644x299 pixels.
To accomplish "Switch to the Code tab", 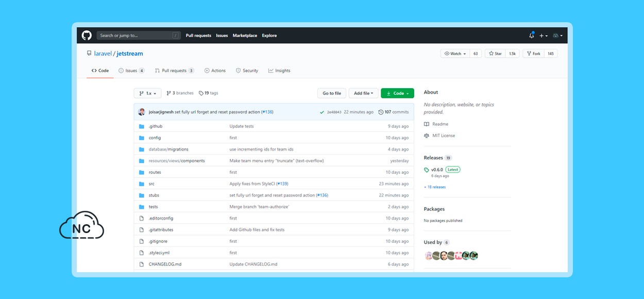I will (x=100, y=71).
